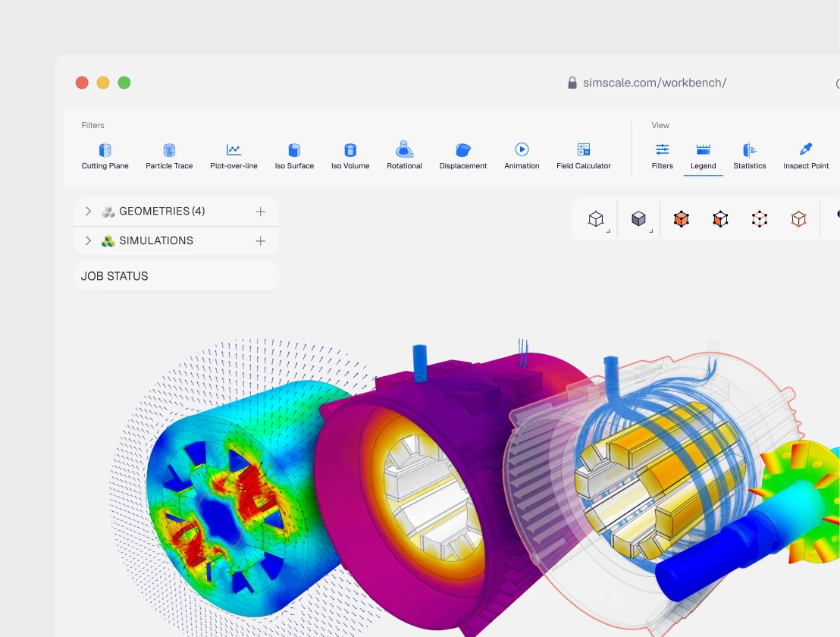Click the yellow minimize window button

coord(103,83)
